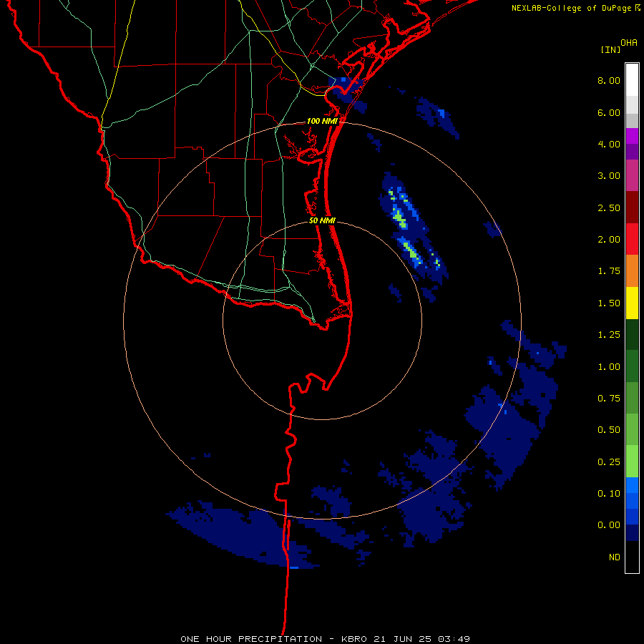Image resolution: width=644 pixels, height=644 pixels.
Task: Pick the yellow swatch beside 1.50
Action: pyautogui.click(x=632, y=303)
